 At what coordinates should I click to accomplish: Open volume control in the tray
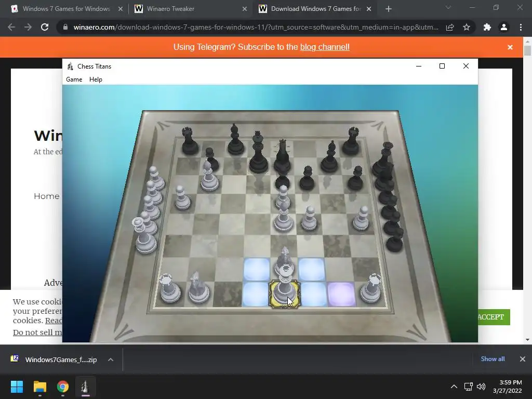481,387
